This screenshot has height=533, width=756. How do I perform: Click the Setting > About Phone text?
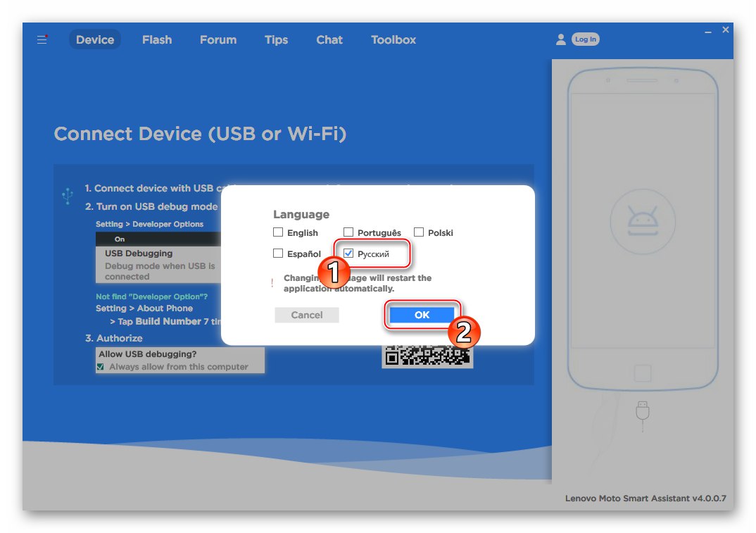click(144, 308)
